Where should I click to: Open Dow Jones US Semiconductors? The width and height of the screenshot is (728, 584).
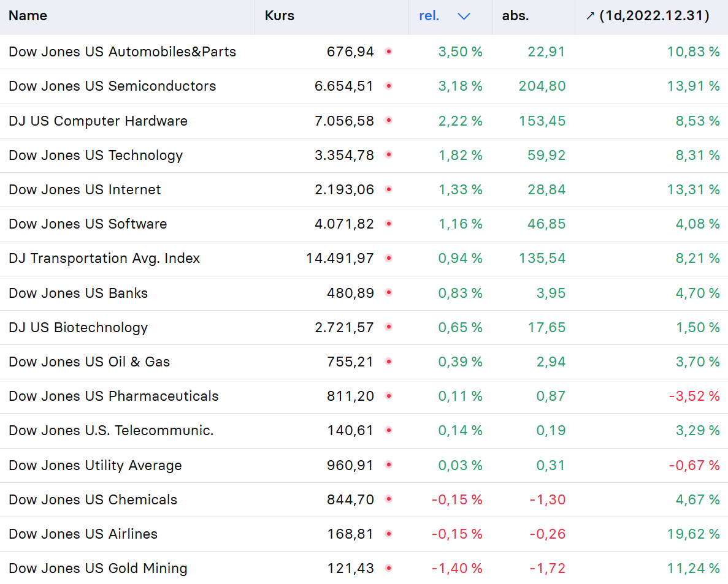click(x=112, y=86)
